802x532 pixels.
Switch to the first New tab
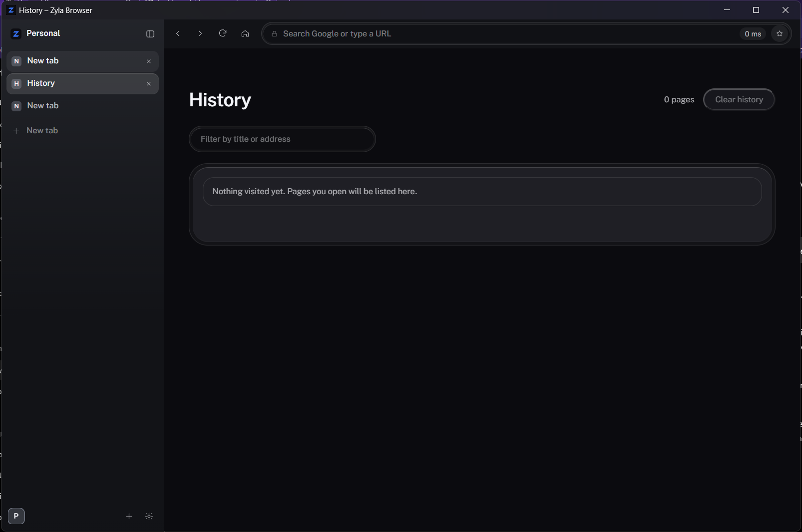[x=82, y=61]
